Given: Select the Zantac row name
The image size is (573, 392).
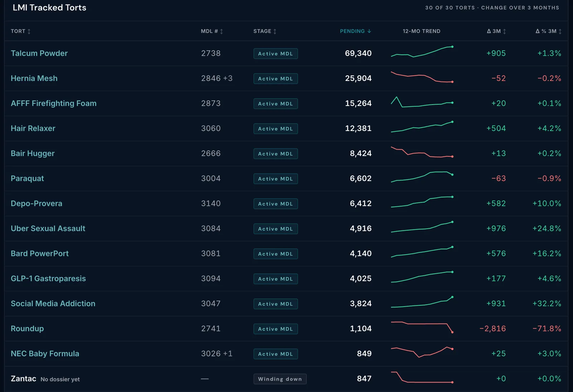Looking at the screenshot, I should click(23, 379).
